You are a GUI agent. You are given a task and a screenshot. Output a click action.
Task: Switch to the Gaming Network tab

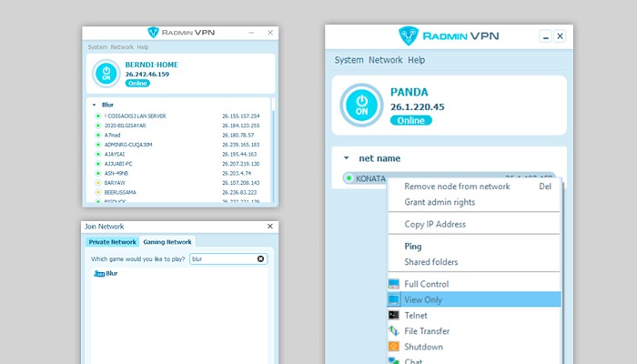pyautogui.click(x=167, y=242)
